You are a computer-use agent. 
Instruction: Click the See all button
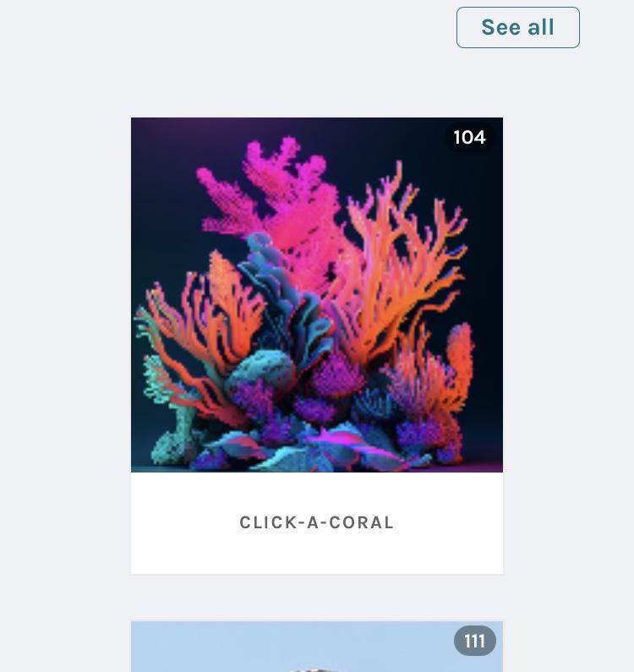(518, 27)
